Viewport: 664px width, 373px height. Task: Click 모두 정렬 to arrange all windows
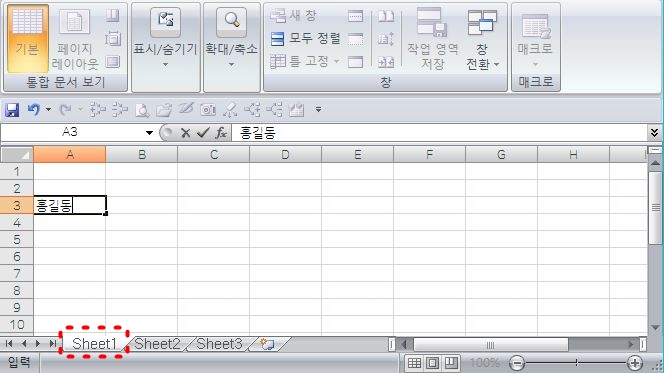tap(305, 39)
